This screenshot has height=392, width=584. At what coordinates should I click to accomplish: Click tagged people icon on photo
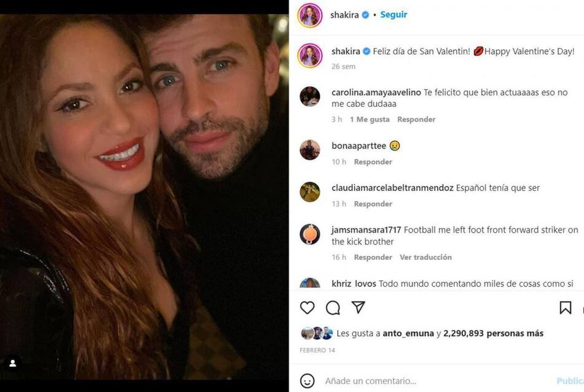pyautogui.click(x=13, y=363)
